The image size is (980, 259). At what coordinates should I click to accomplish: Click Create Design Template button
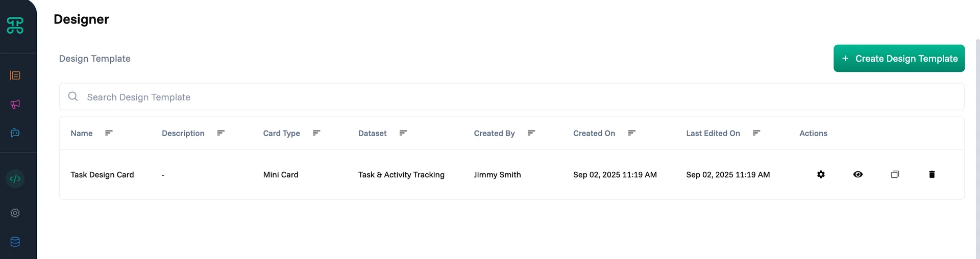899,59
